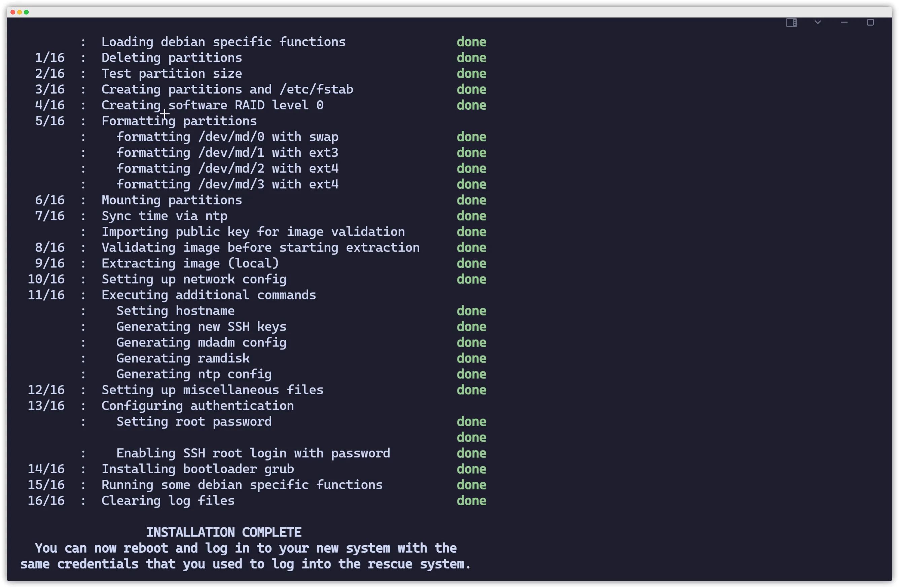Viewport: 899px width, 588px height.
Task: Toggle the right sidebar panel icon
Action: pos(791,23)
